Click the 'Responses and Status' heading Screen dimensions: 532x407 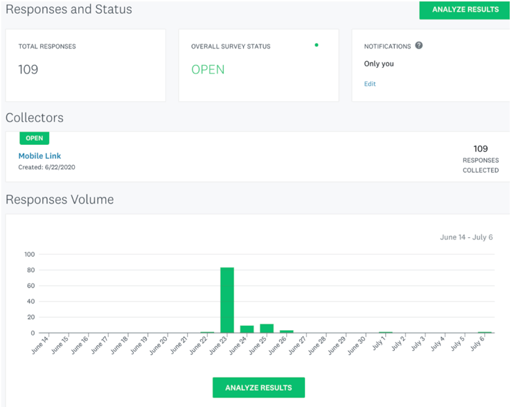(69, 9)
